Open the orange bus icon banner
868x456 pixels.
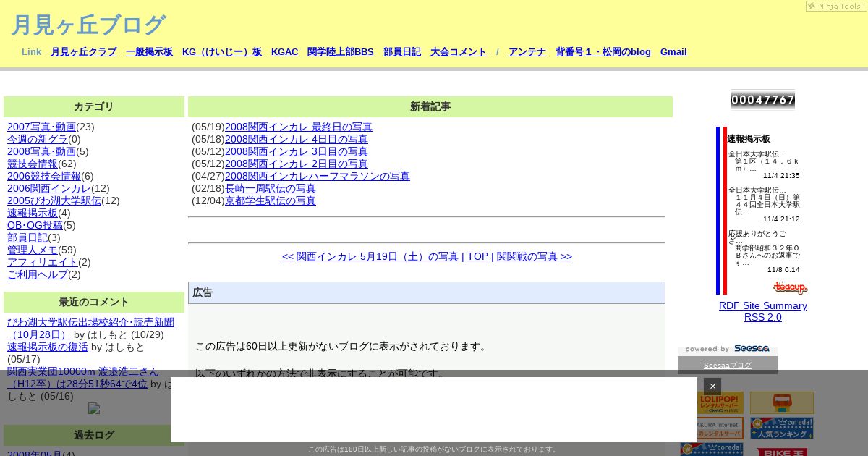click(782, 403)
